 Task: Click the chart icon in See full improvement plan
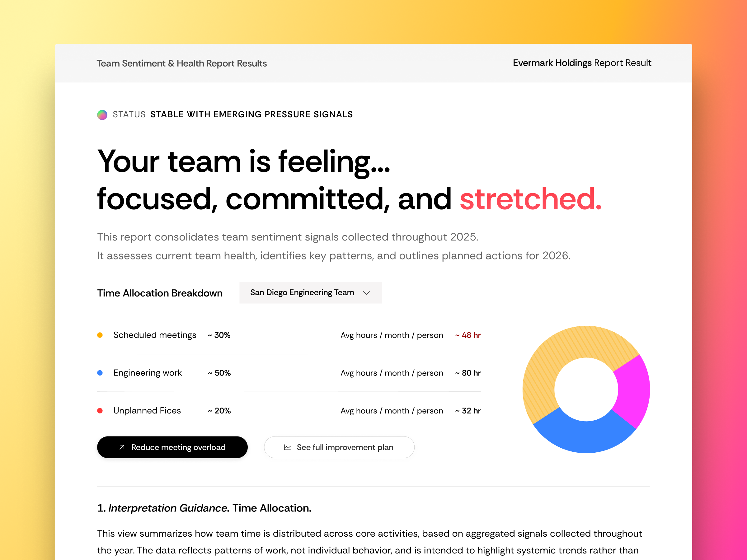(287, 447)
